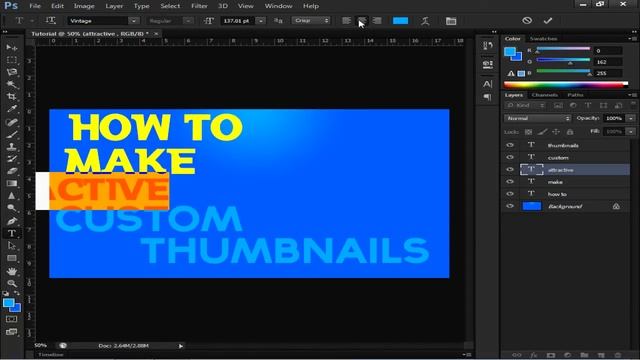
Task: Select the Pen tool
Action: pos(11,221)
